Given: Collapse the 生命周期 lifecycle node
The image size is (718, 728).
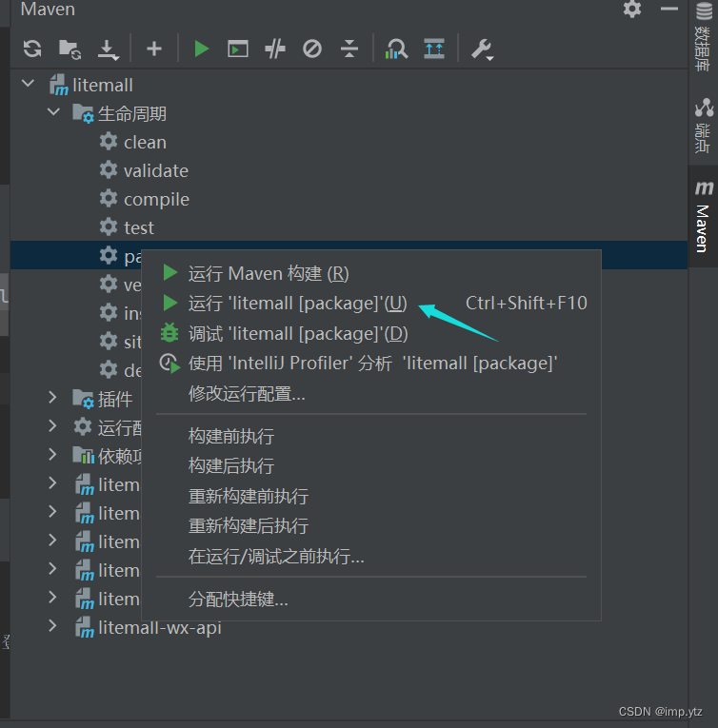Looking at the screenshot, I should (53, 113).
